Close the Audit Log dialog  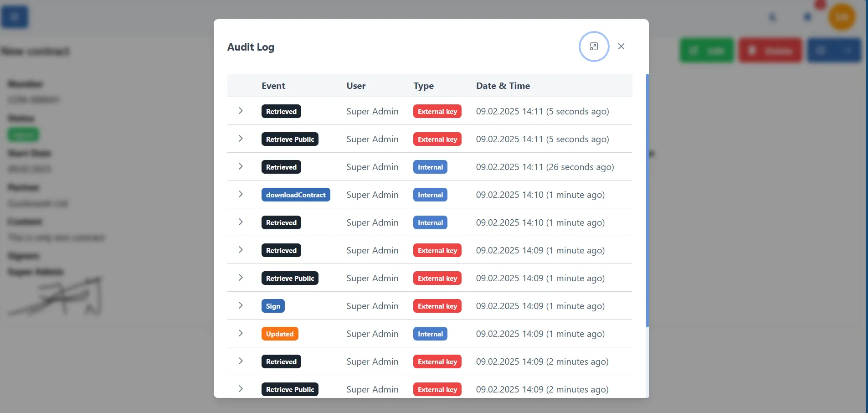click(621, 46)
